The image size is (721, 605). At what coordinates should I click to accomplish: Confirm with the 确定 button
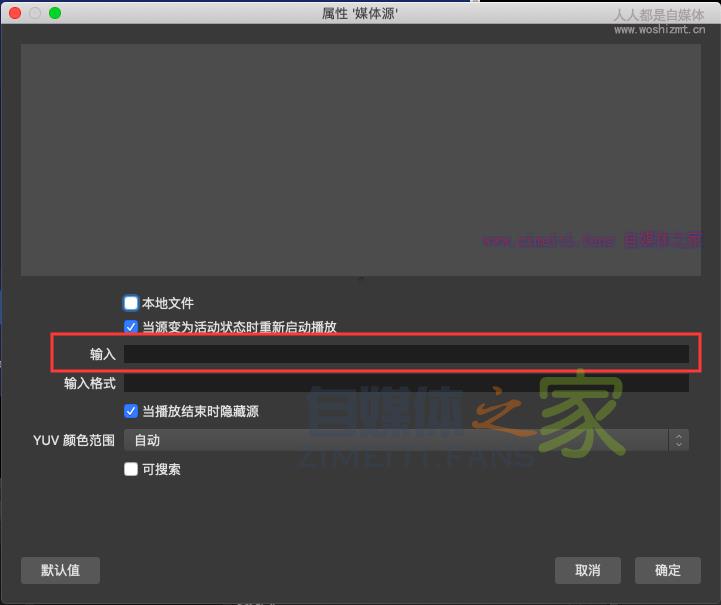(668, 570)
